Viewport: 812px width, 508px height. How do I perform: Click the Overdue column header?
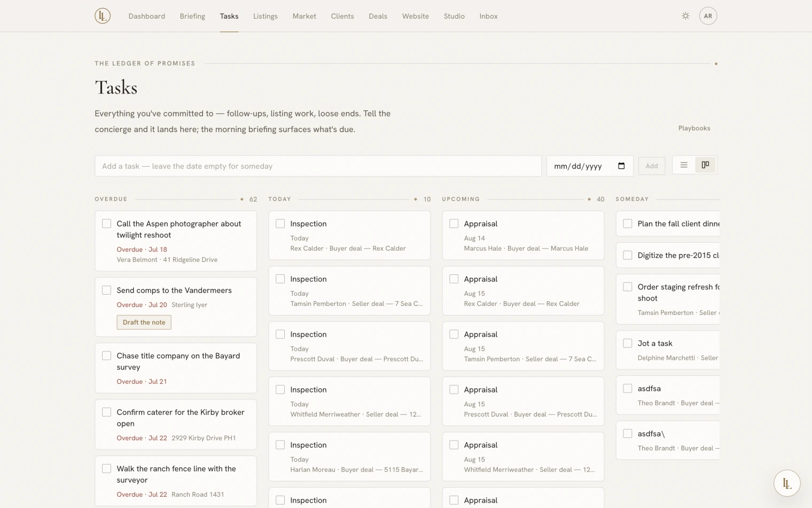click(111, 199)
